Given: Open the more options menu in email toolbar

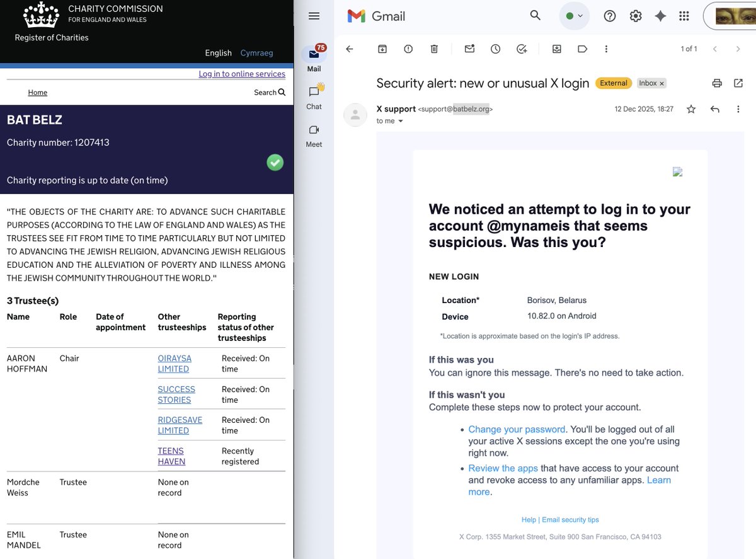Looking at the screenshot, I should click(606, 49).
